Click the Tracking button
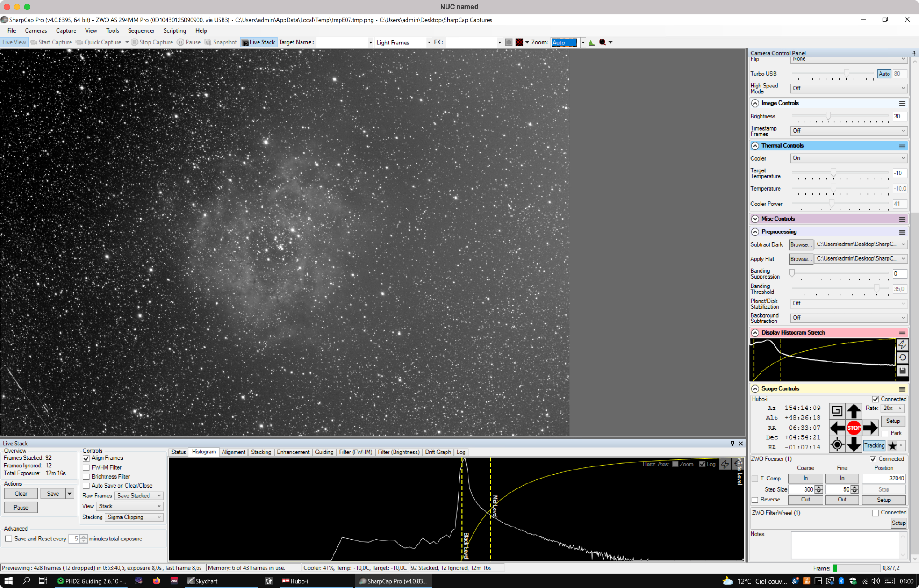Viewport: 919px width, 588px height. 874,445
